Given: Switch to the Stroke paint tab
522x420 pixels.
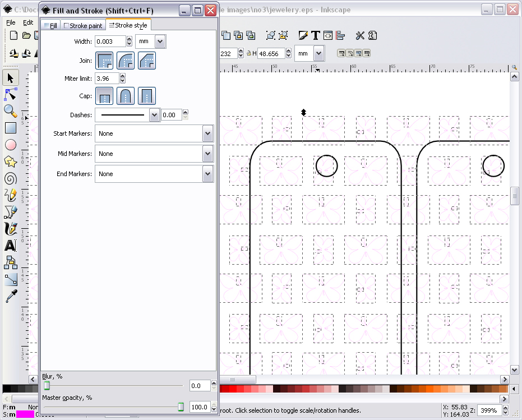Looking at the screenshot, I should pos(83,26).
